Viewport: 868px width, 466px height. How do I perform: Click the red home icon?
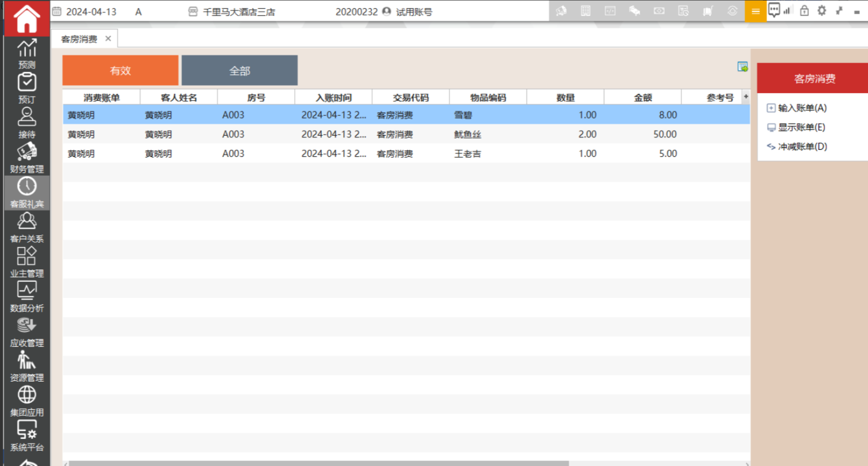pos(27,18)
